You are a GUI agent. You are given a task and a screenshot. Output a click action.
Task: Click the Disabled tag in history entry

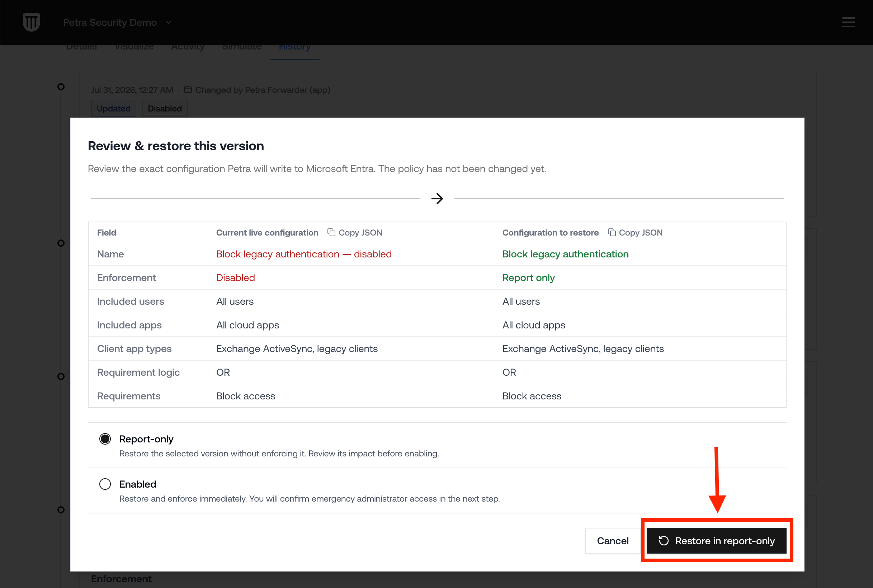point(165,108)
